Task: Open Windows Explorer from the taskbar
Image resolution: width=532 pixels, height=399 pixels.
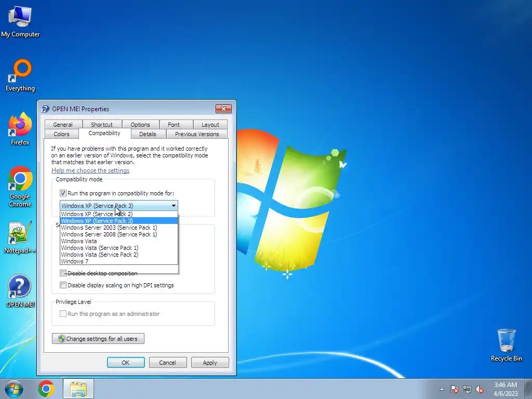Action: 78,389
